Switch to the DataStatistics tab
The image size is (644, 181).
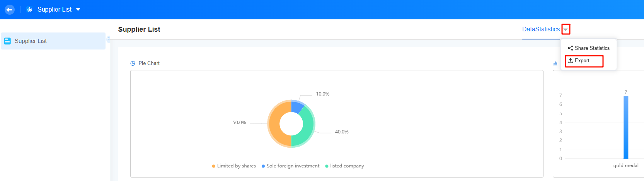point(541,29)
